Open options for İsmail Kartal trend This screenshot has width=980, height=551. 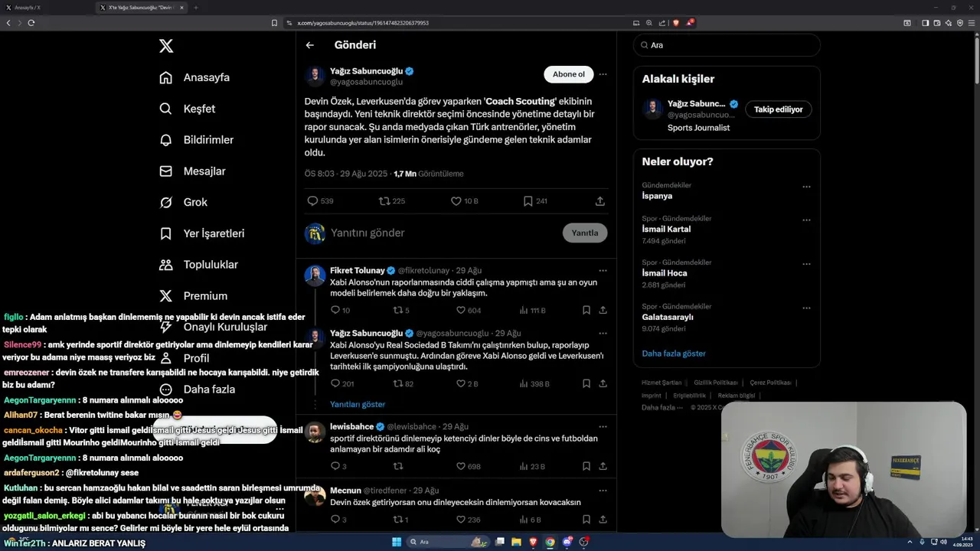click(x=806, y=220)
